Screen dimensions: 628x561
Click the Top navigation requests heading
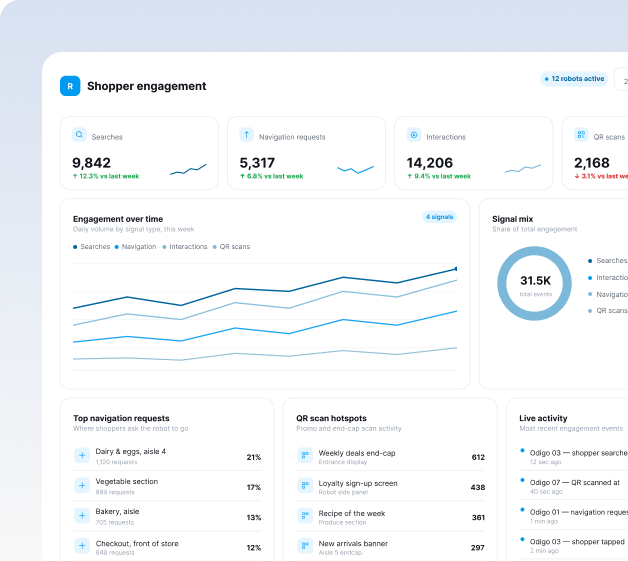pos(121,418)
